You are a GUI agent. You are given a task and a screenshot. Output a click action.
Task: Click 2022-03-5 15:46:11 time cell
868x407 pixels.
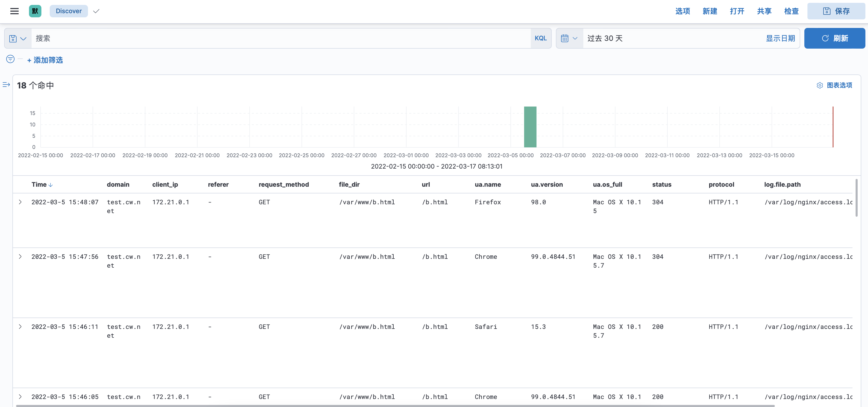click(x=65, y=327)
